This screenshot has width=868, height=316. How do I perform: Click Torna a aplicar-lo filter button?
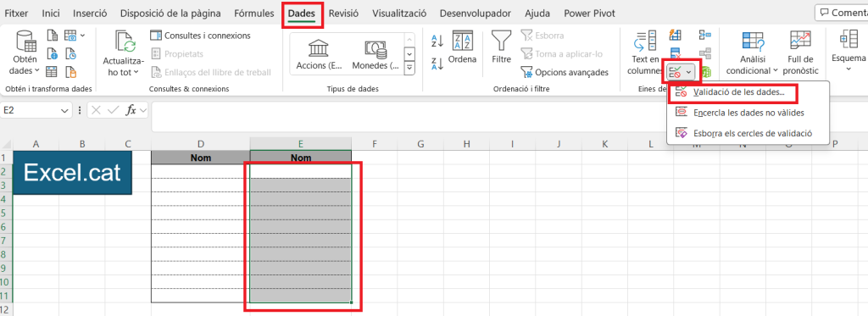click(561, 53)
